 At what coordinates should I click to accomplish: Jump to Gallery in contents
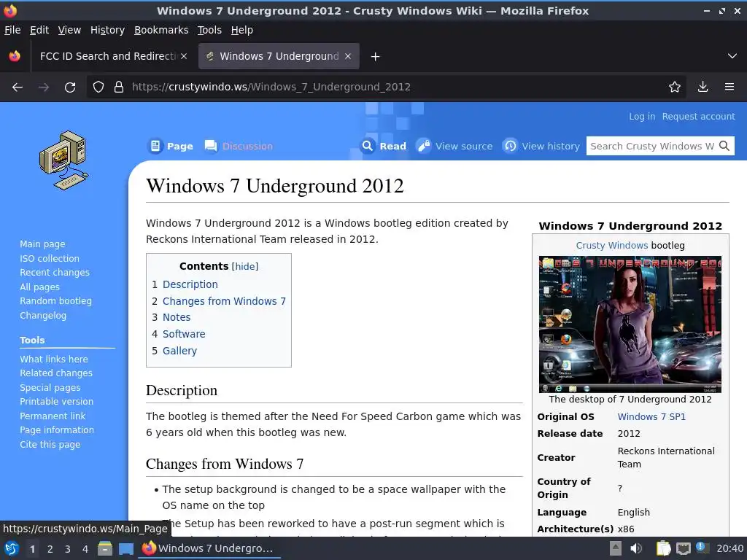179,351
